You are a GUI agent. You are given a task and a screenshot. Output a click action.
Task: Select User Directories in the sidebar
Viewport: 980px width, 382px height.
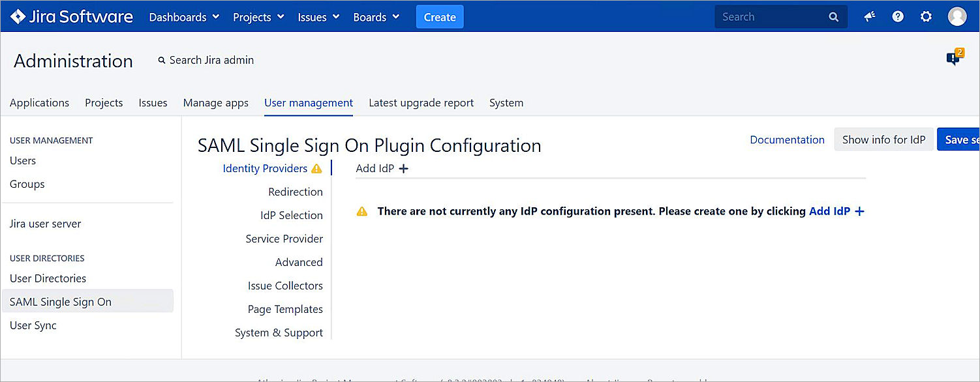click(48, 278)
